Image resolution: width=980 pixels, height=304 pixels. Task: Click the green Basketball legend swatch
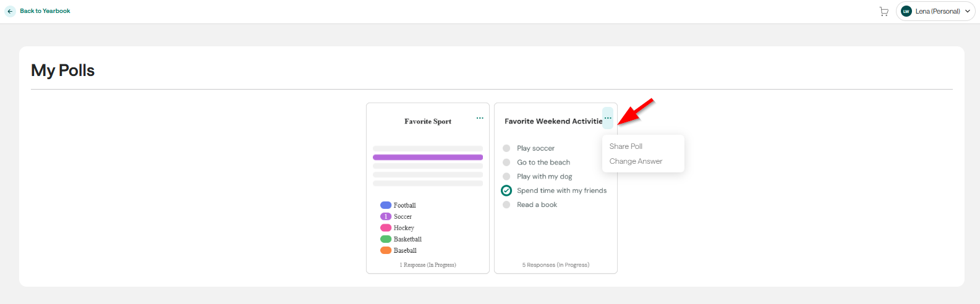[386, 239]
